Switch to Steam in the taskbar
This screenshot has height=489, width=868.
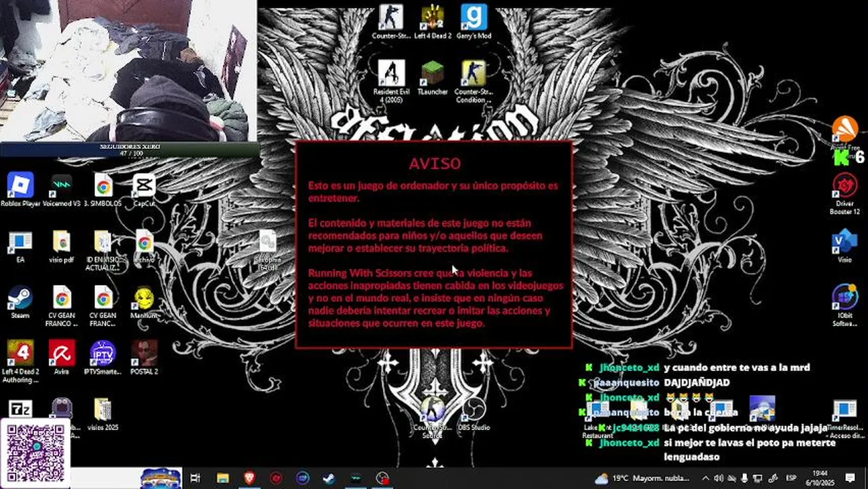329,478
